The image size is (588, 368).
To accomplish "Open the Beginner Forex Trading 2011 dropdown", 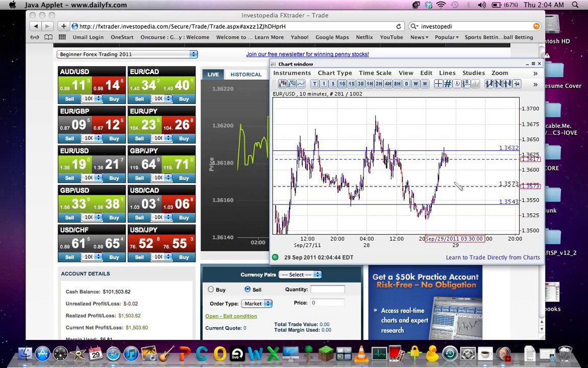I will pyautogui.click(x=127, y=54).
